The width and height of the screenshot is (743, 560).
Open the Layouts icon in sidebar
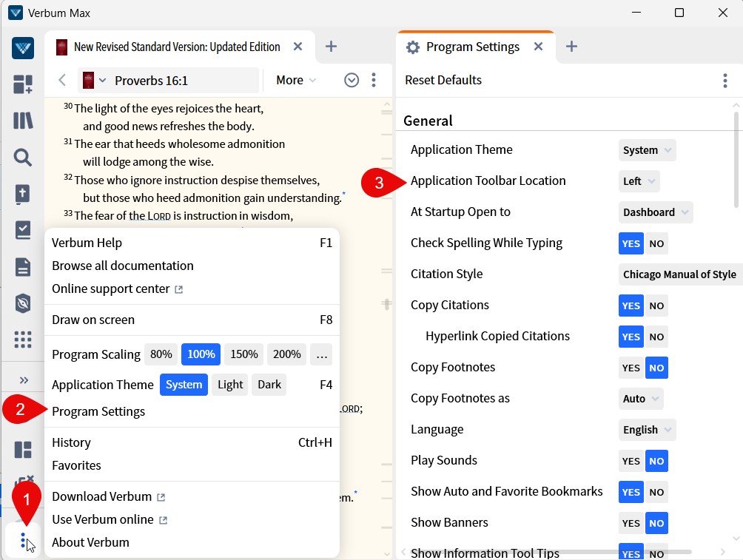23,450
